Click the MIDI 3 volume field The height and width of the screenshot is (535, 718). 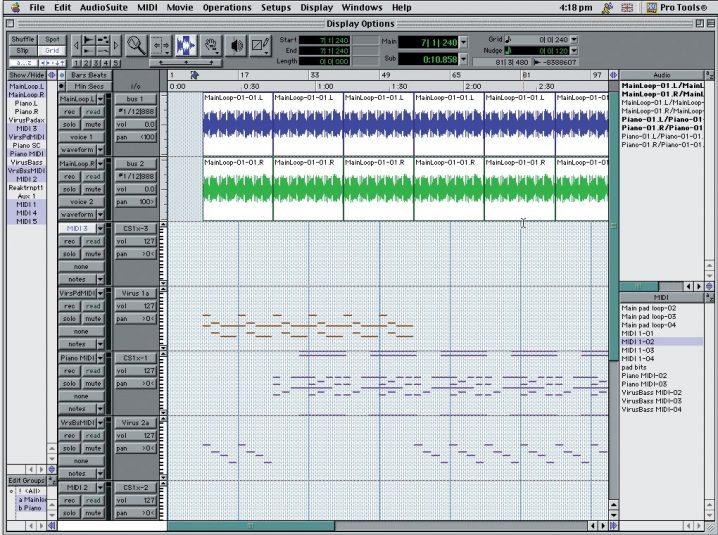pos(136,240)
